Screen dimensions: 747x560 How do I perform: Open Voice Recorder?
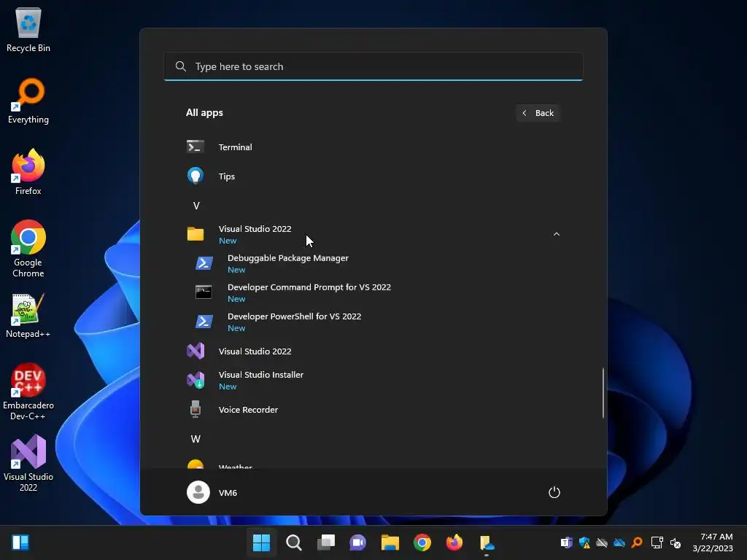(373, 410)
